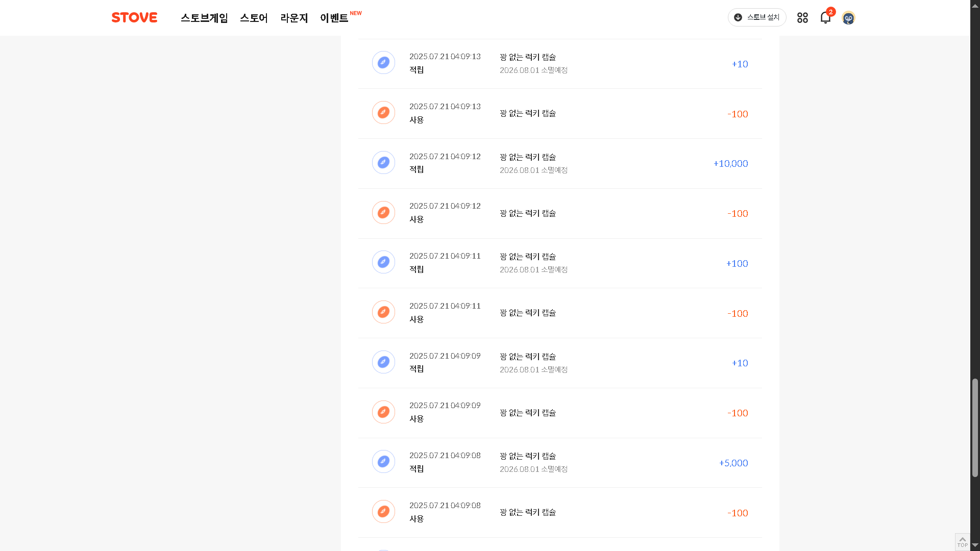Click orange point icon at 04:09:09 사용 row
The height and width of the screenshot is (551, 980).
point(383,412)
